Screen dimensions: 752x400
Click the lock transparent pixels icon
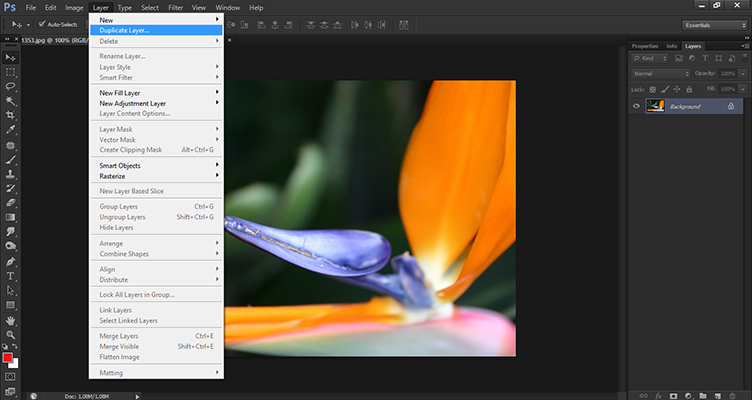653,88
